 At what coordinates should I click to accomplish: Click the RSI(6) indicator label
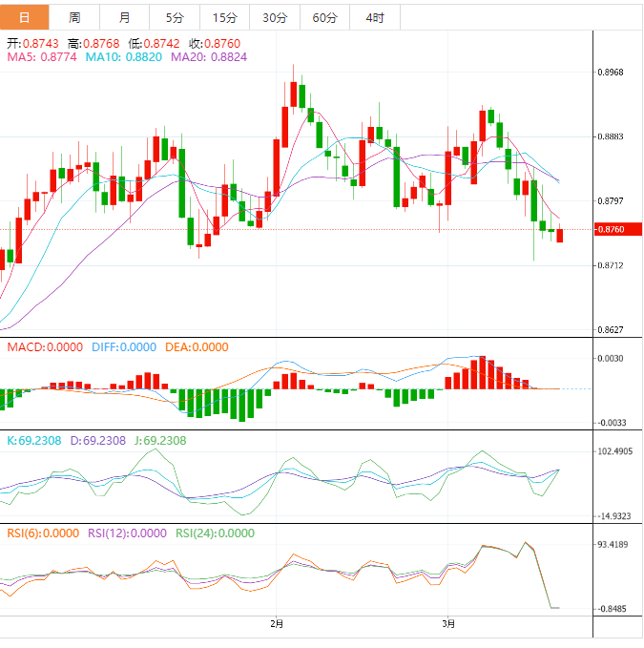(43, 533)
